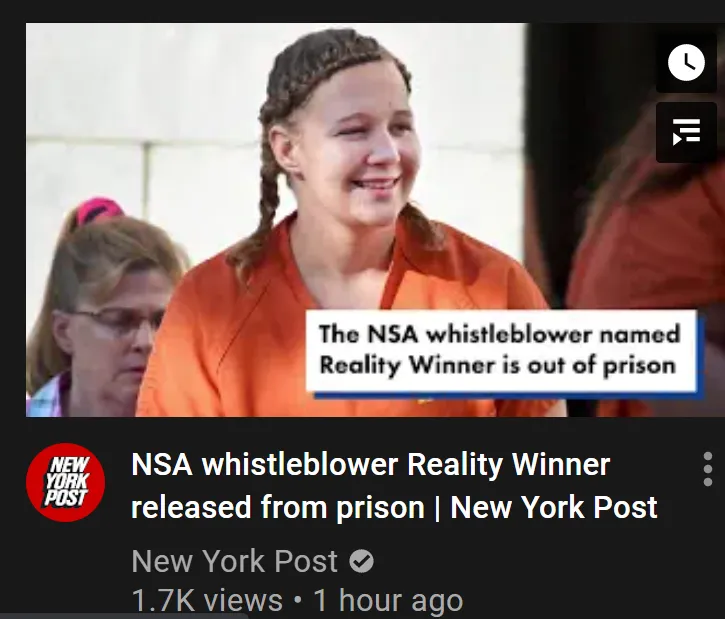Click the horizontal scrollbar at the bottom
Image resolution: width=725 pixels, height=619 pixels.
tap(125, 616)
